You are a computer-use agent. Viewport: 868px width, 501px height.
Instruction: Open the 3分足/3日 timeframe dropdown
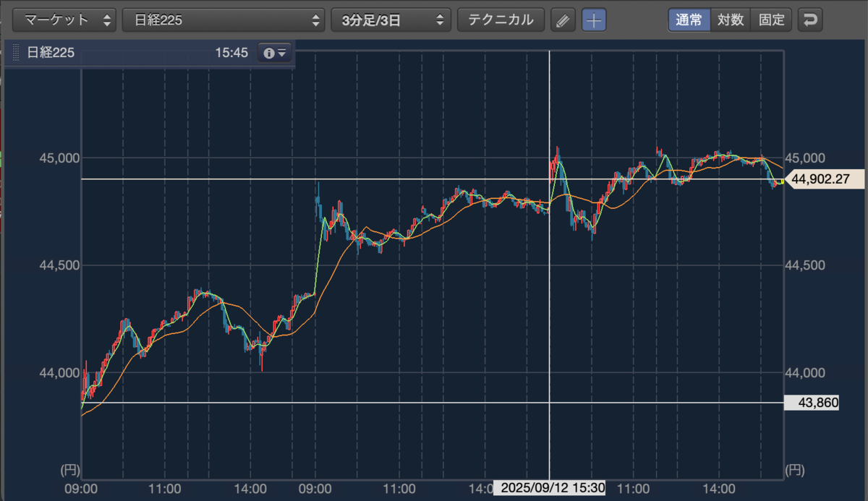(x=391, y=20)
